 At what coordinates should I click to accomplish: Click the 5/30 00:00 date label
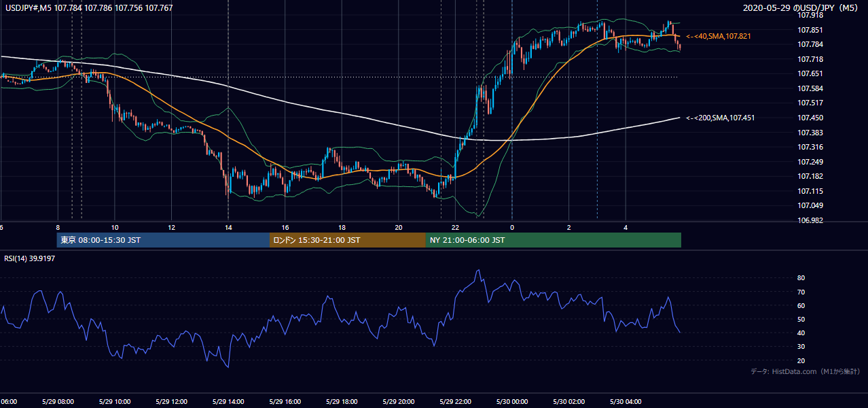pyautogui.click(x=511, y=402)
